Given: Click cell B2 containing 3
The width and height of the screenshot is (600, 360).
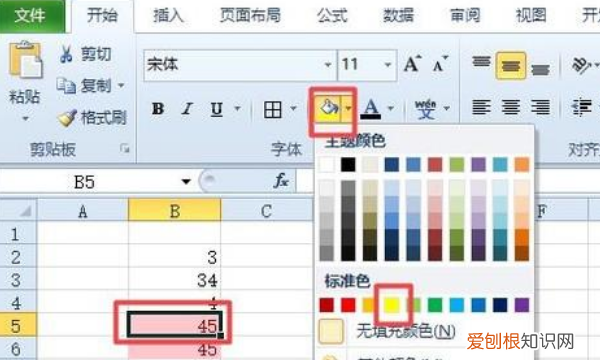Looking at the screenshot, I should pos(174,257).
